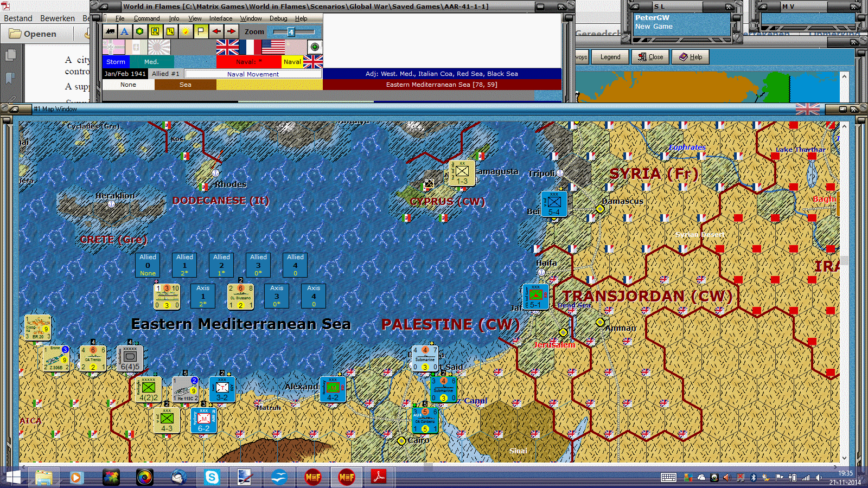
Task: Click the Allied 2 sea box section
Action: pyautogui.click(x=221, y=265)
